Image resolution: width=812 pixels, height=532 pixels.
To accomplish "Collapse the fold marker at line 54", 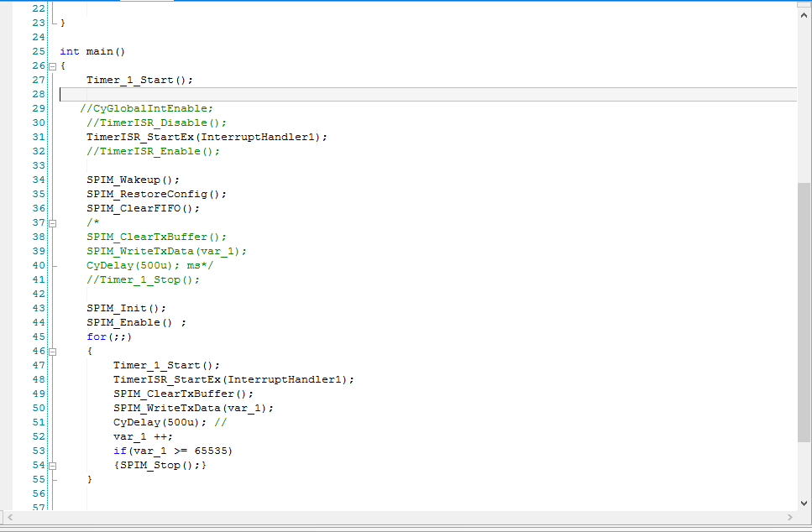I will pyautogui.click(x=52, y=466).
